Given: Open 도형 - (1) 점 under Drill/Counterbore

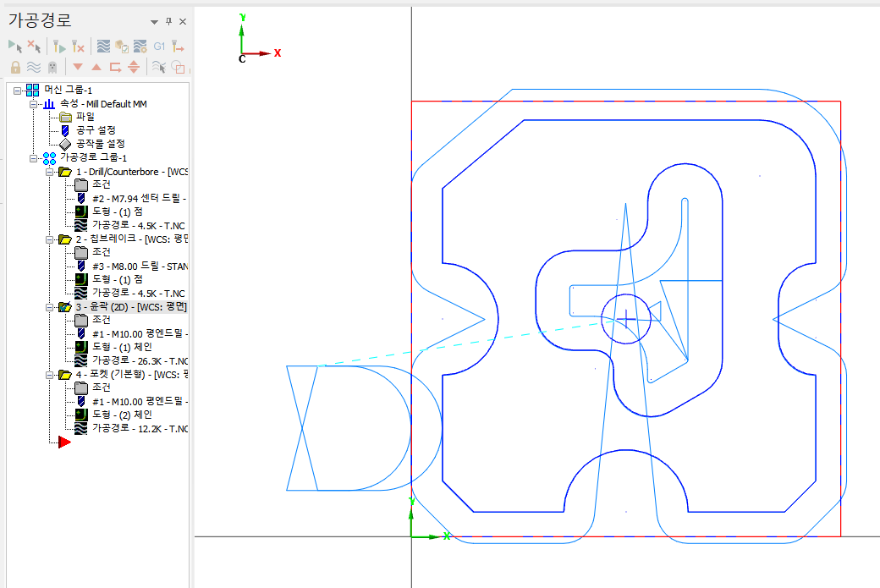Looking at the screenshot, I should click(x=118, y=212).
